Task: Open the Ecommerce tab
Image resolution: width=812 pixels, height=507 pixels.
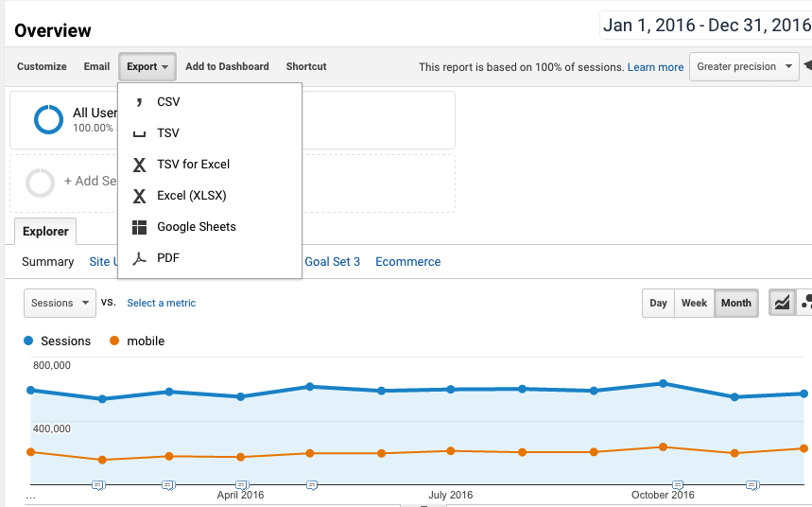Action: tap(408, 262)
